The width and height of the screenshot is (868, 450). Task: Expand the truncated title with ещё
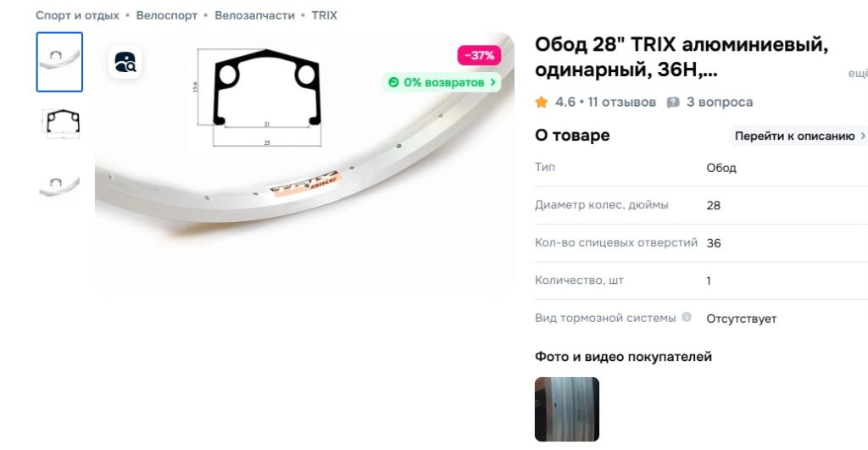[x=858, y=73]
